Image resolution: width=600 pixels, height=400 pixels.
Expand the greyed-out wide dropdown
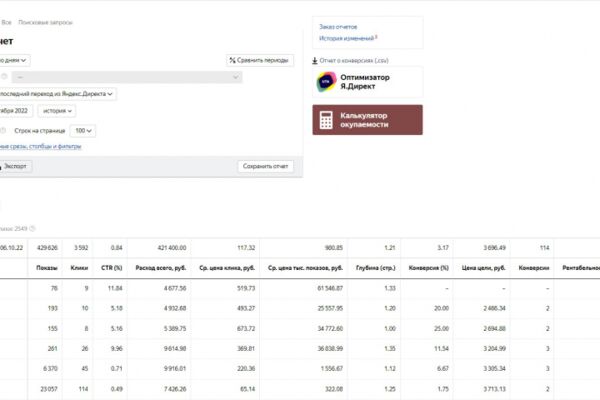(x=127, y=77)
